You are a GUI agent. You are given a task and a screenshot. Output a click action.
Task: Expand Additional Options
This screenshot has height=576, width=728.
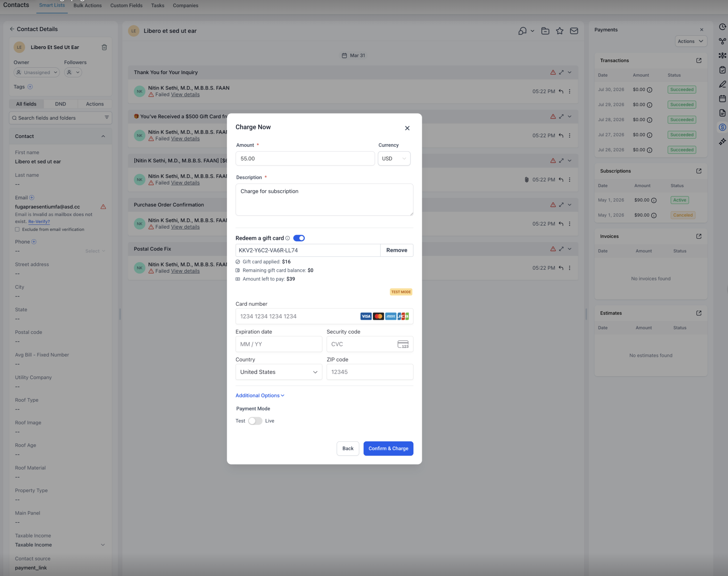(260, 396)
